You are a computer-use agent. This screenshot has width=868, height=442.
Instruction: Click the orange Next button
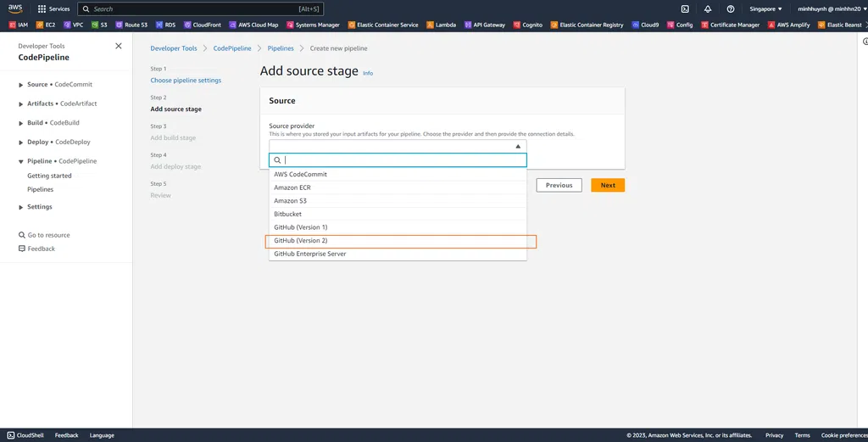coord(608,185)
